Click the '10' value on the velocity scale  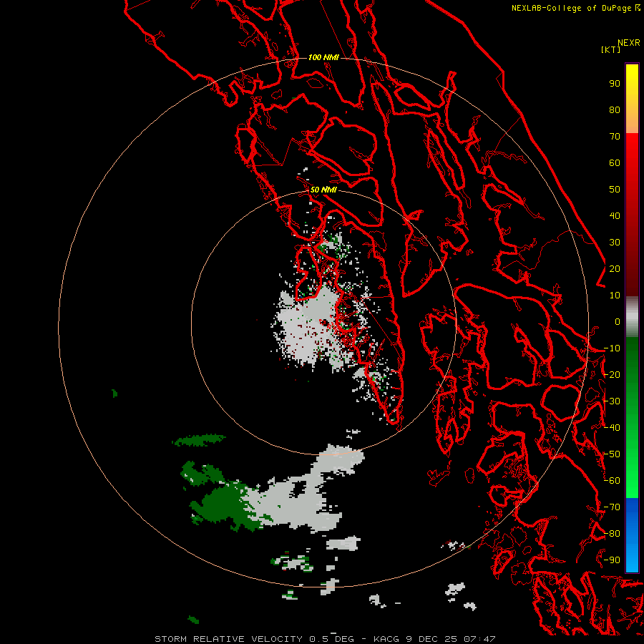tap(615, 296)
